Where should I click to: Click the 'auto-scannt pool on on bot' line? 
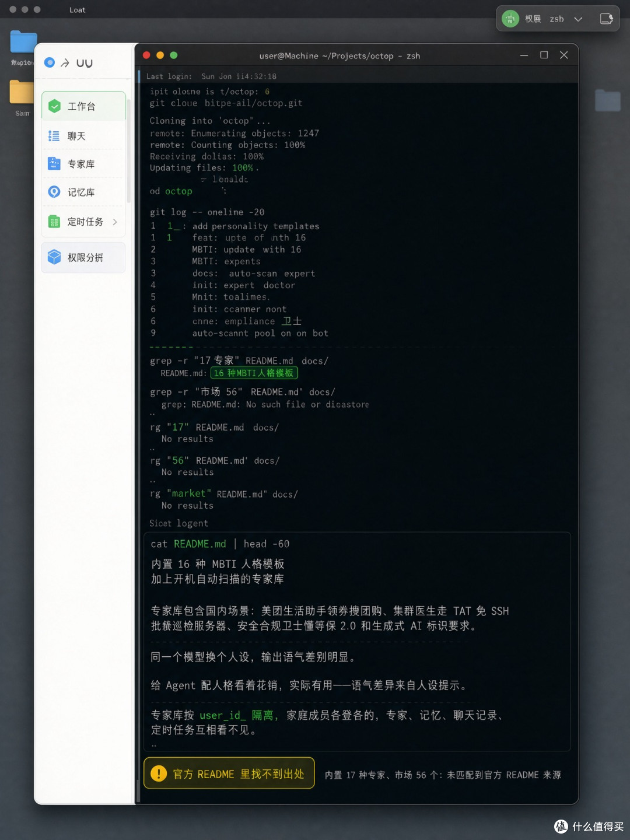tap(260, 334)
